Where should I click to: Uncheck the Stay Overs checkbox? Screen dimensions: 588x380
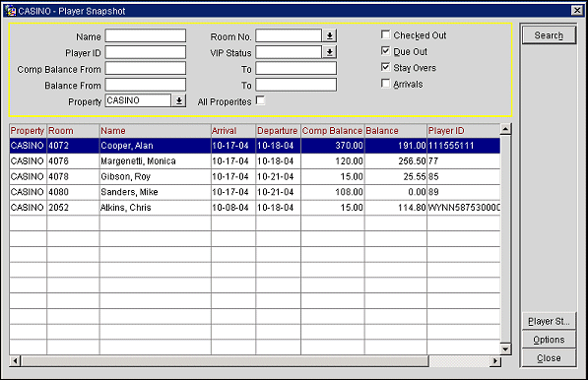pyautogui.click(x=385, y=67)
